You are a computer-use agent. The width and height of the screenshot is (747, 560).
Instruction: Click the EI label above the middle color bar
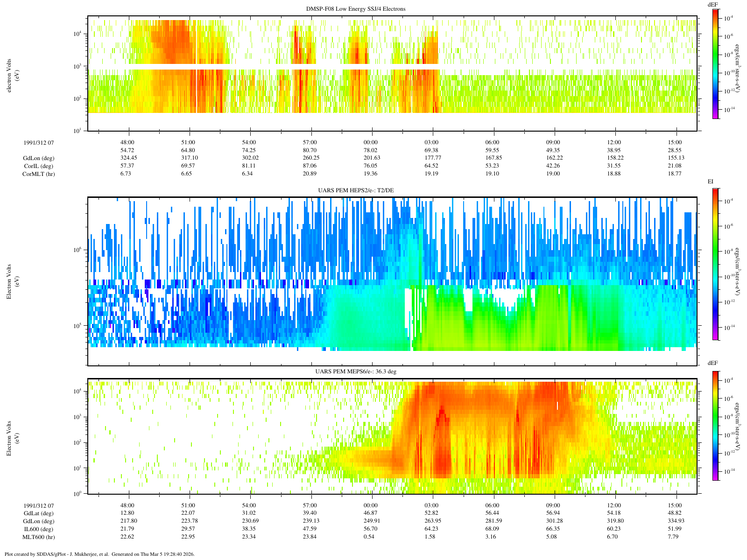click(x=710, y=181)
